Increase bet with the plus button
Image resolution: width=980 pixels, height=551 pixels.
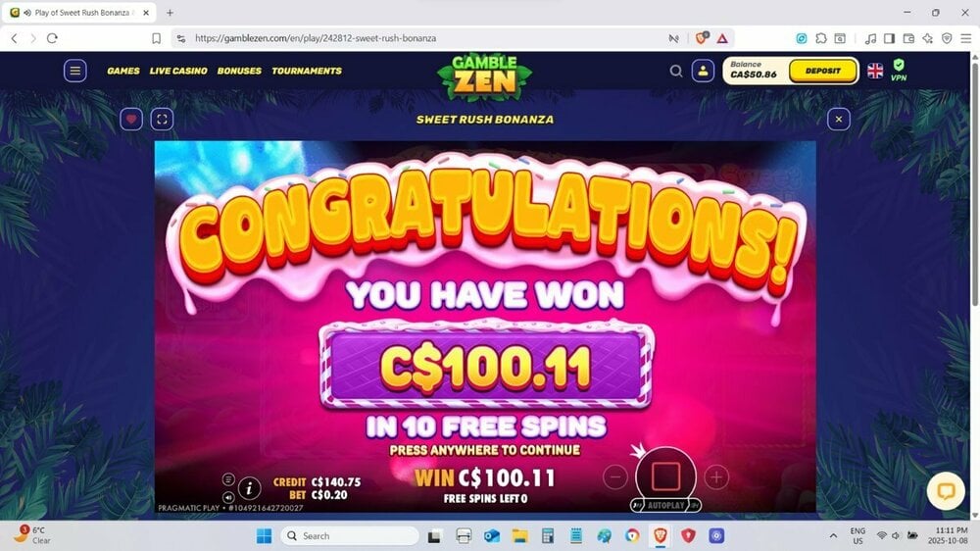coord(716,477)
